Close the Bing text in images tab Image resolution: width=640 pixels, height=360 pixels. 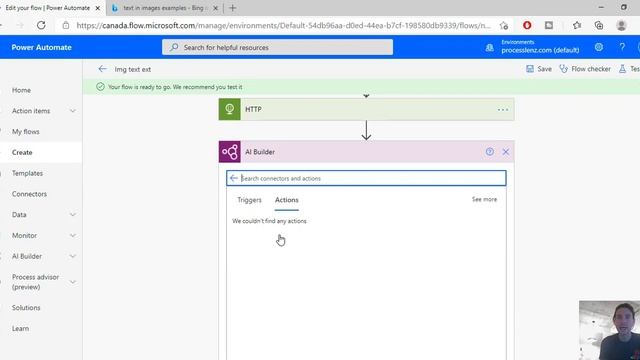(x=216, y=8)
